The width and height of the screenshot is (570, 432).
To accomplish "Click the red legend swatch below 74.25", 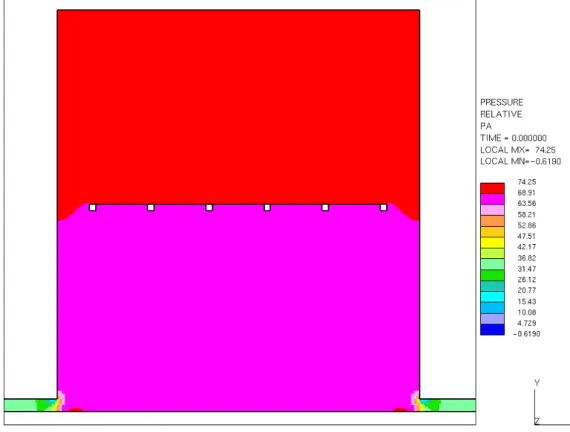I will click(492, 188).
